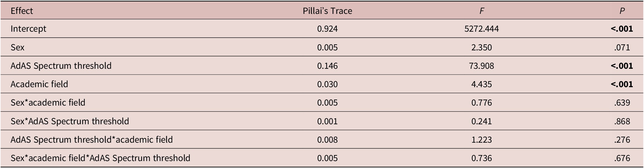The height and width of the screenshot is (168, 644).
Task: Click the Pillai's Trace column header
Action: [x=327, y=11]
